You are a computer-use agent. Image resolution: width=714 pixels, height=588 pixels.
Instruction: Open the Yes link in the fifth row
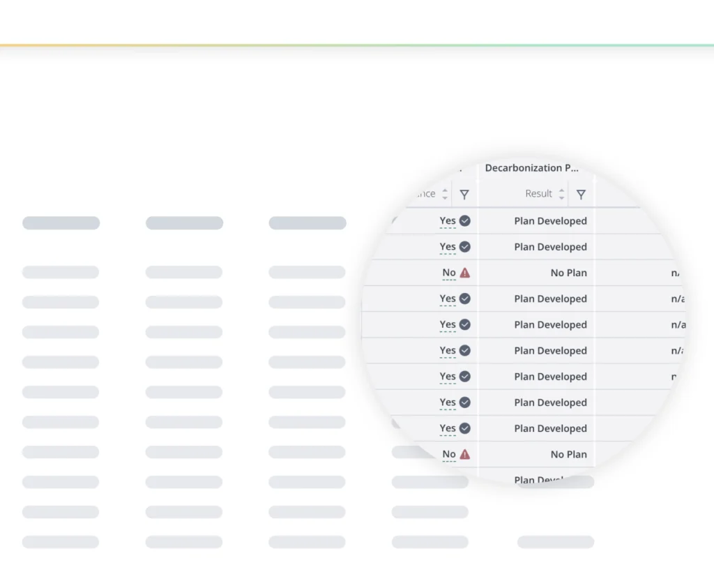[x=448, y=324]
